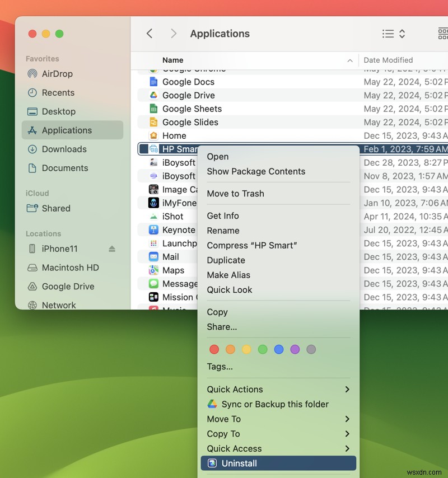Screen dimensions: 448x478
Task: Apply the green tag color
Action: 263,349
